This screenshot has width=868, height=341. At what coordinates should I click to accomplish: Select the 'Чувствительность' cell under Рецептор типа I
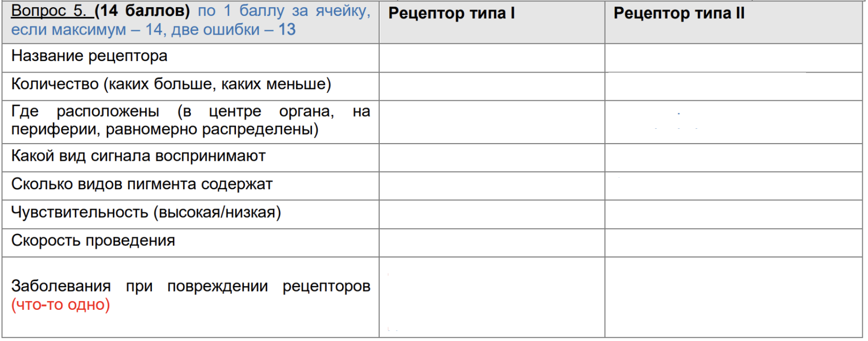pos(492,214)
